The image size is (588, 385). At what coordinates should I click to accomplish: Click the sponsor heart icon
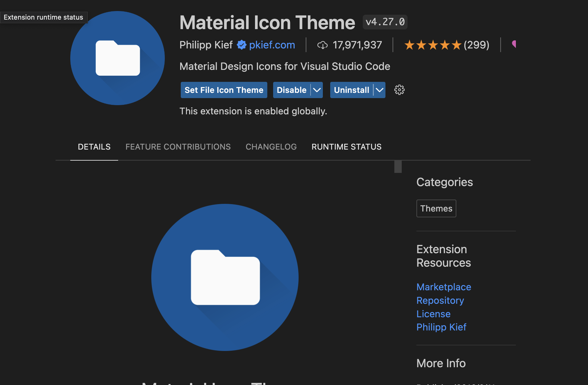coord(514,44)
